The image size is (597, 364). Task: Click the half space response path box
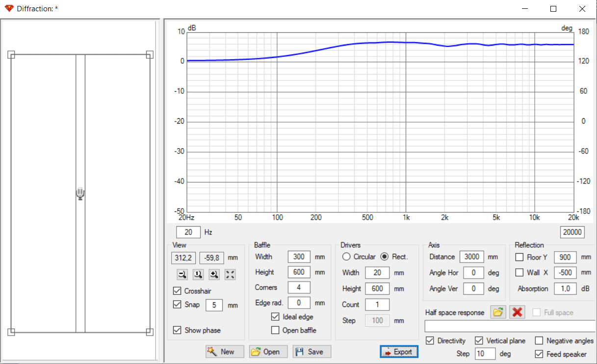pos(510,326)
